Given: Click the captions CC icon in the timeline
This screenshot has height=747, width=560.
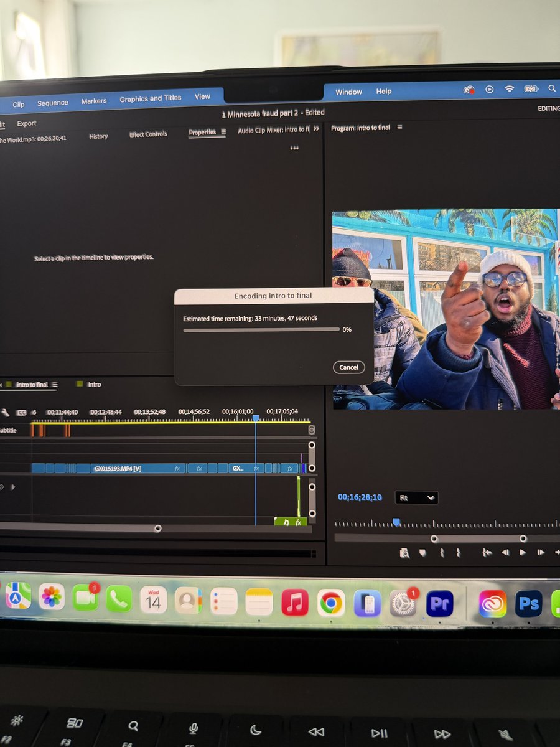Looking at the screenshot, I should [x=21, y=412].
